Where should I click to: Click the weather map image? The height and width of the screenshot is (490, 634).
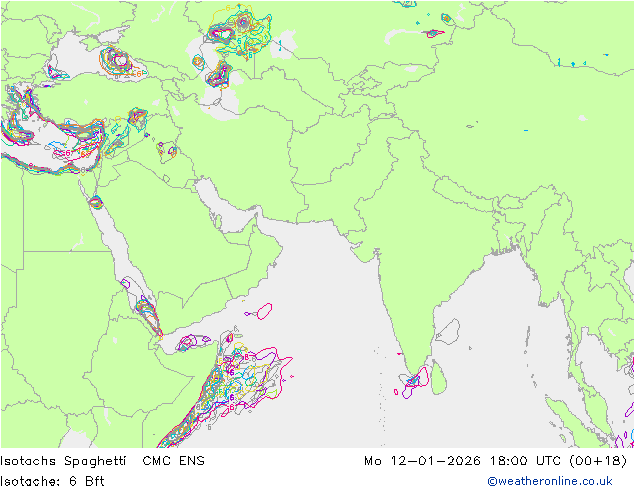click(317, 224)
